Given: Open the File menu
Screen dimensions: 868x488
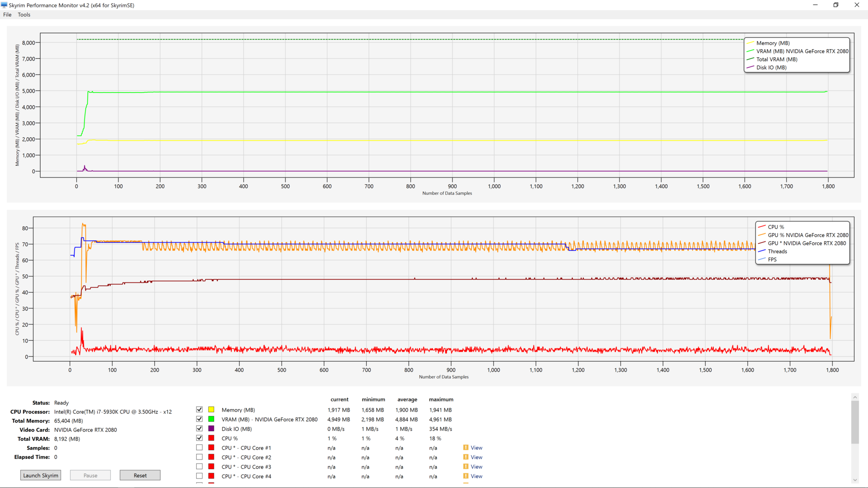Looking at the screenshot, I should [7, 14].
